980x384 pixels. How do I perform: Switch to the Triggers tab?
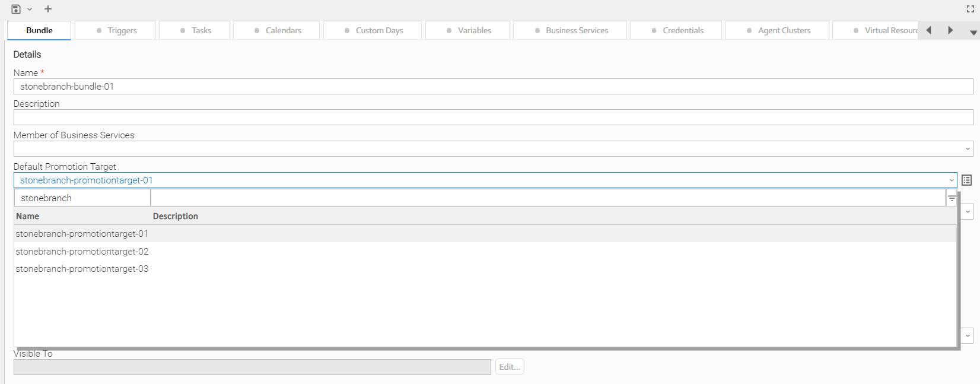click(x=116, y=30)
